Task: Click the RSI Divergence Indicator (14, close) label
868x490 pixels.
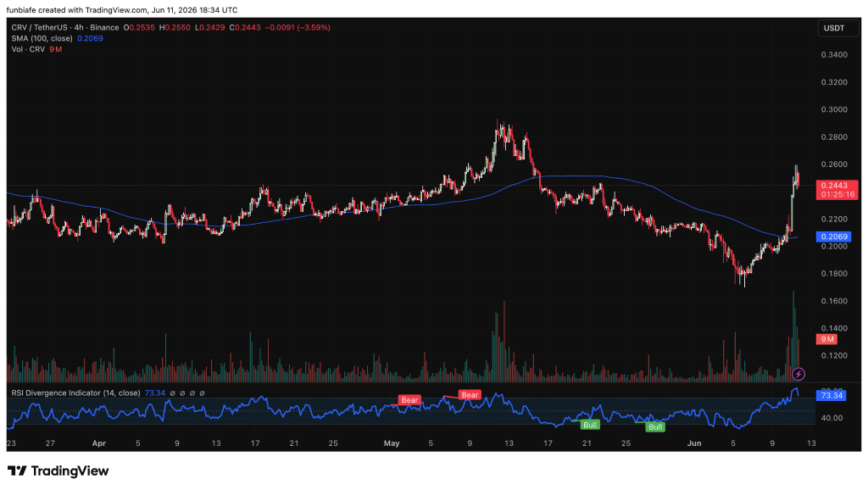Action: click(75, 393)
